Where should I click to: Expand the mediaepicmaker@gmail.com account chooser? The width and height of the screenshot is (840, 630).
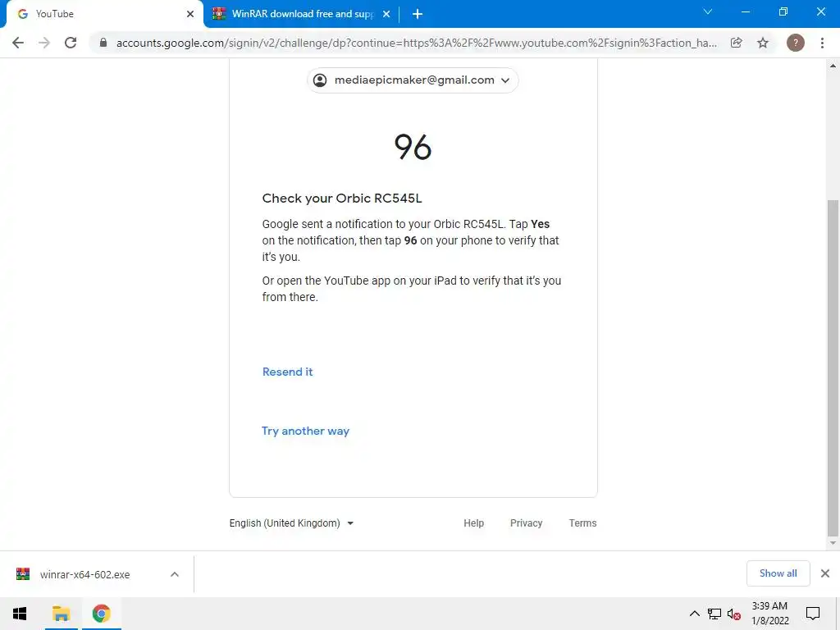coord(413,80)
